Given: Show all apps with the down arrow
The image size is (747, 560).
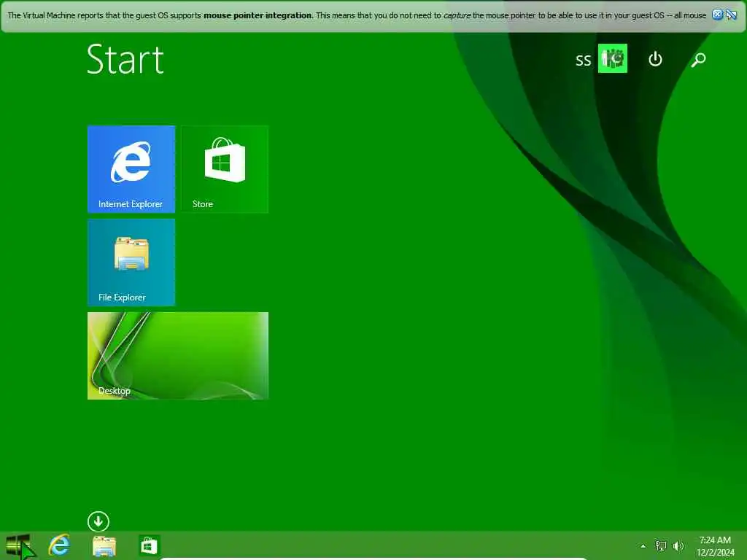Looking at the screenshot, I should point(98,521).
